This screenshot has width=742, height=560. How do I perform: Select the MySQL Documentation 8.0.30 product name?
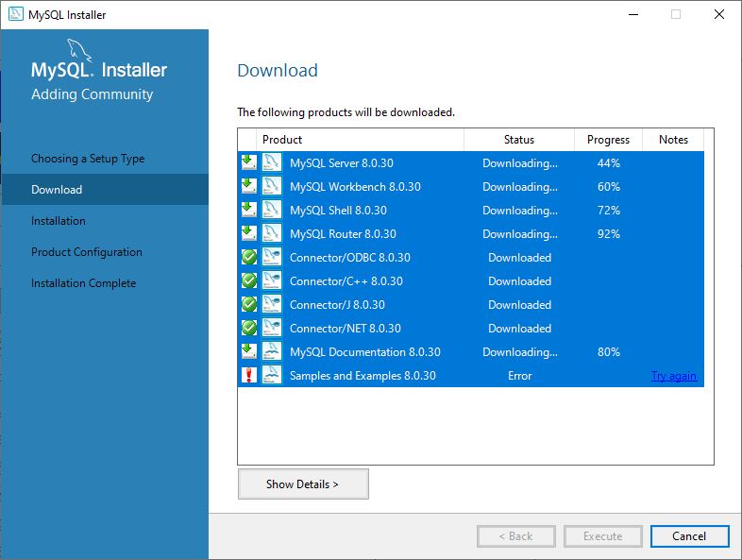tap(365, 352)
